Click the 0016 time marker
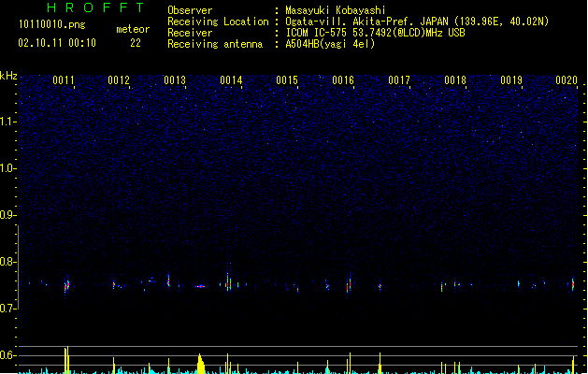The image size is (588, 374). coord(343,80)
